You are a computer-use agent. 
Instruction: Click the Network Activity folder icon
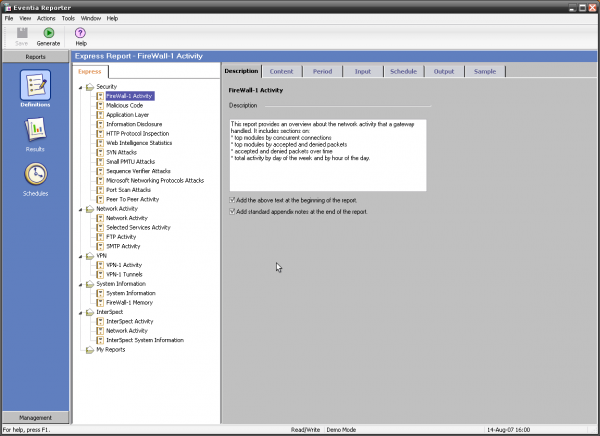(x=90, y=209)
